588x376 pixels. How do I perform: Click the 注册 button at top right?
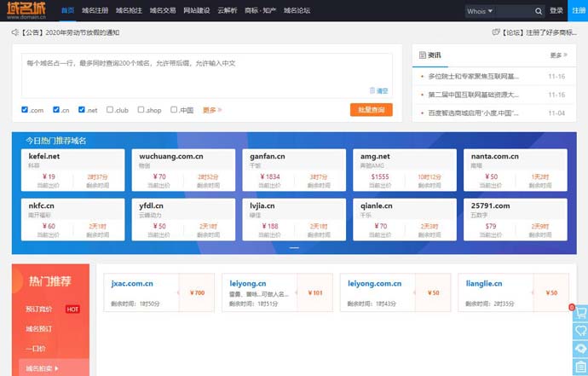pos(579,10)
